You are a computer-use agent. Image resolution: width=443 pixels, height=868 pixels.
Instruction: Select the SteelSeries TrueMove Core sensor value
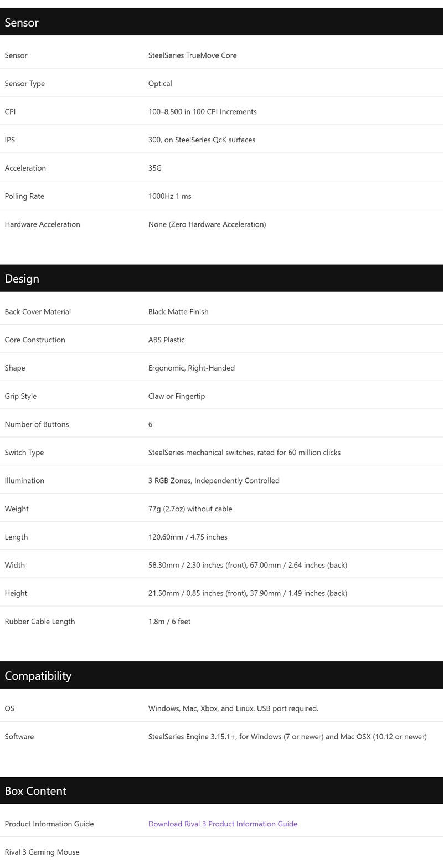(x=192, y=55)
